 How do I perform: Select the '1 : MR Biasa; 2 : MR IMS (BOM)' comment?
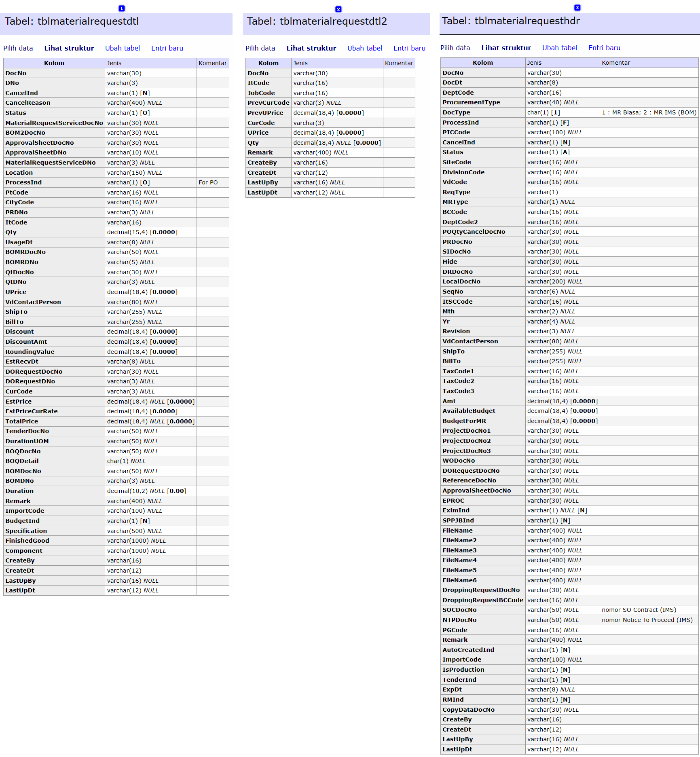[x=649, y=112]
